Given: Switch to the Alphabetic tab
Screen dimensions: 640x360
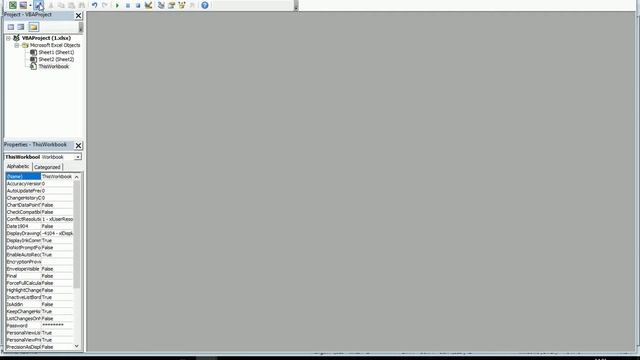Looking at the screenshot, I should 18,167.
